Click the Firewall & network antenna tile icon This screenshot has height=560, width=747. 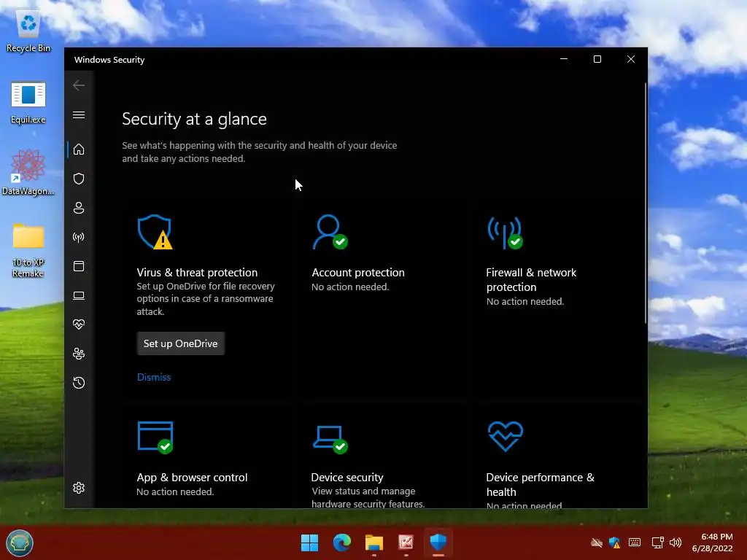505,233
